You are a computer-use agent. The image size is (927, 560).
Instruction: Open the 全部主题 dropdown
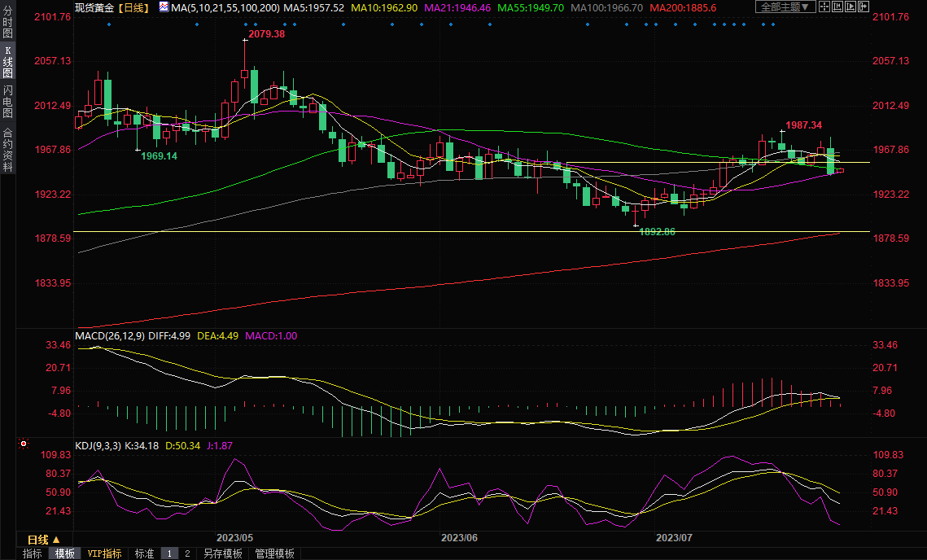(785, 7)
